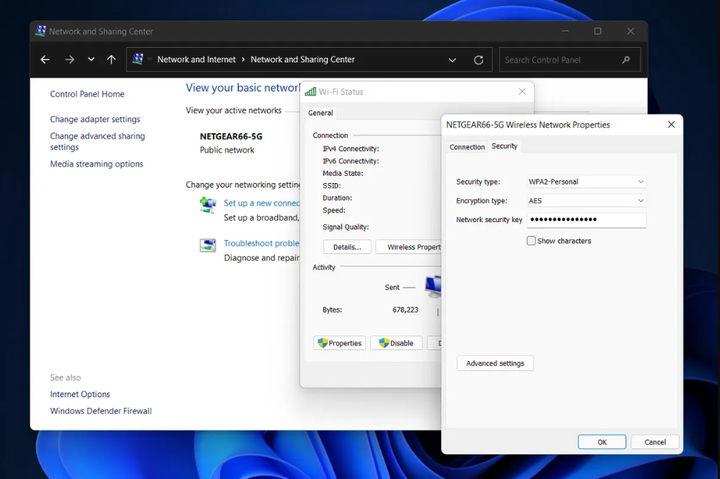Screen dimensions: 720x479
Task: Click in the Network security key field
Action: tap(586, 220)
